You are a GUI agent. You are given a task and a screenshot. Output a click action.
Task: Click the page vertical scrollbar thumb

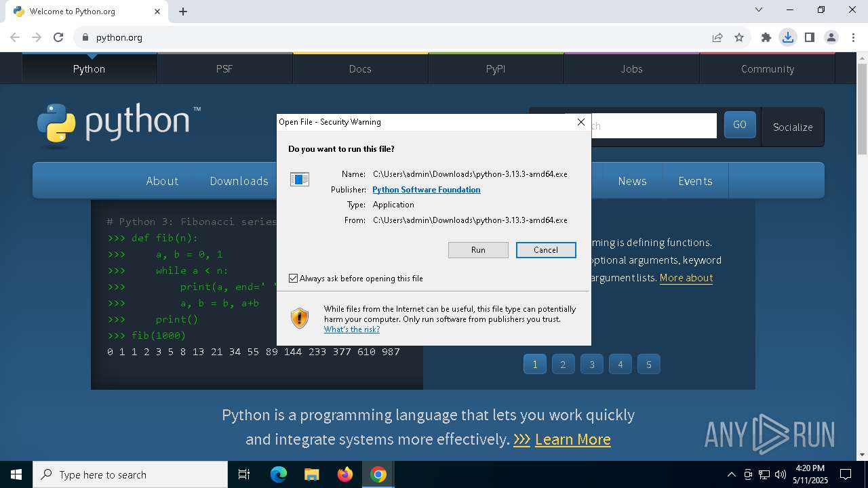click(x=862, y=108)
